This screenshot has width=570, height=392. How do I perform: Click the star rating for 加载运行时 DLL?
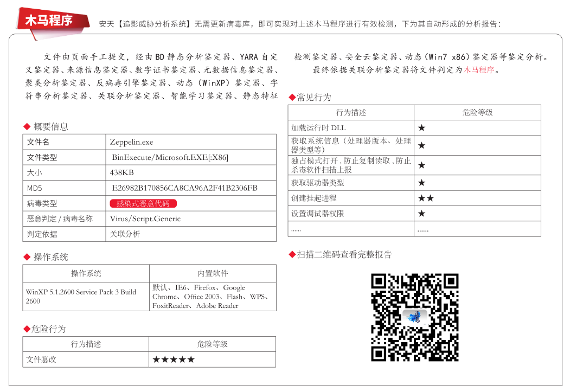[421, 127]
